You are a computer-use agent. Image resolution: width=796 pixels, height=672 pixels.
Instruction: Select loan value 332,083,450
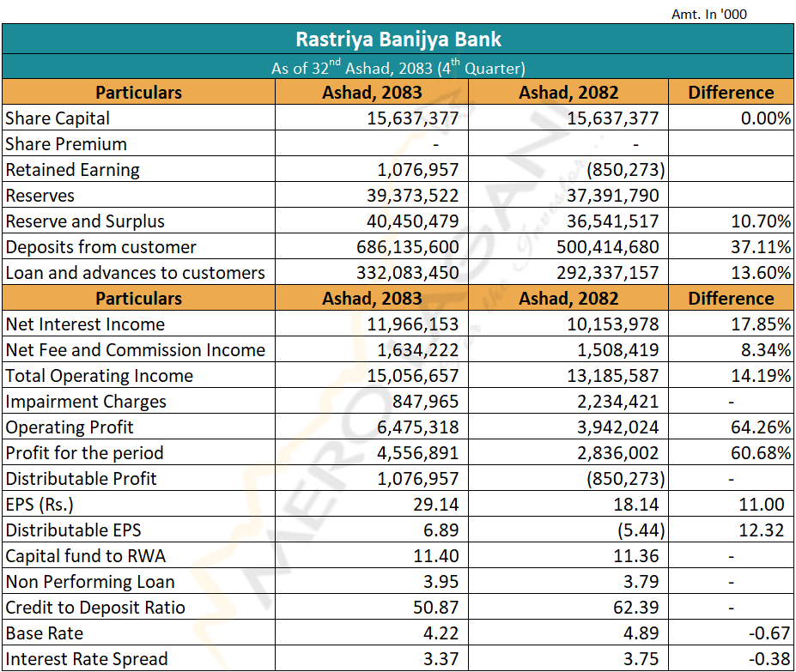click(407, 273)
